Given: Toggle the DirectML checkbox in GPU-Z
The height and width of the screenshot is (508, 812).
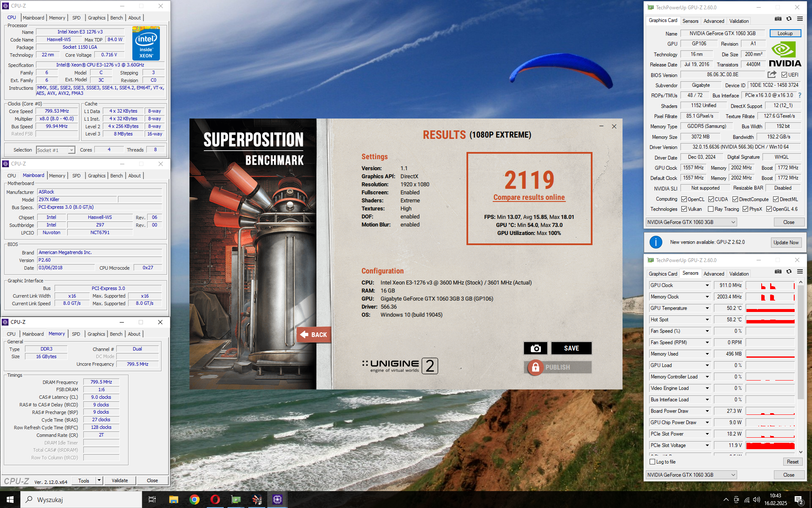Looking at the screenshot, I should click(x=776, y=199).
